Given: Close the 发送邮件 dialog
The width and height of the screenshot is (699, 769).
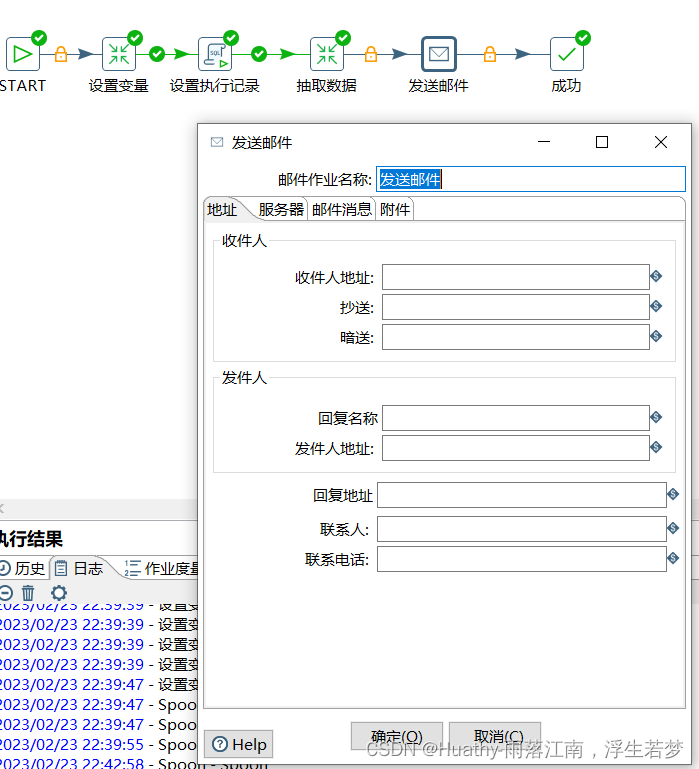Looking at the screenshot, I should pos(661,142).
